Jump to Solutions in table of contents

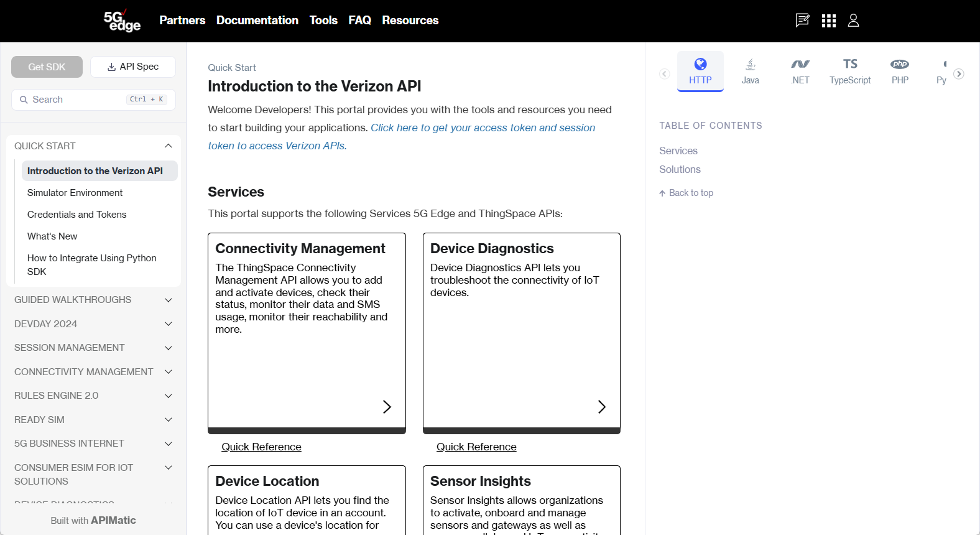680,169
